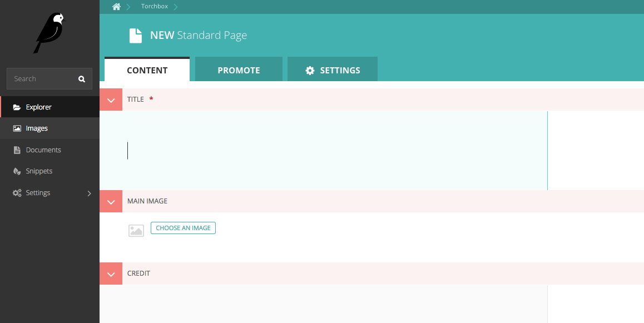Open the Settings tab with gear
This screenshot has height=323, width=644.
(x=333, y=70)
